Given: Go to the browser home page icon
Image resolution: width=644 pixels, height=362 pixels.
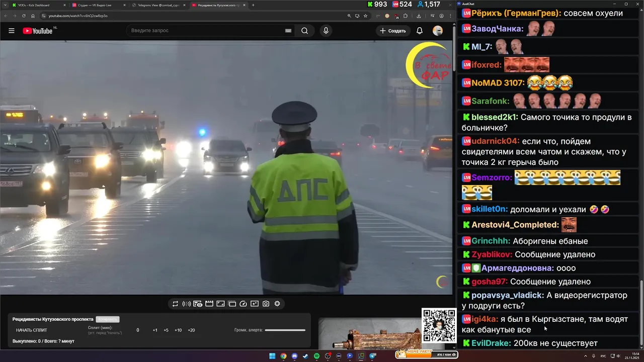Looking at the screenshot, I should pyautogui.click(x=33, y=16).
